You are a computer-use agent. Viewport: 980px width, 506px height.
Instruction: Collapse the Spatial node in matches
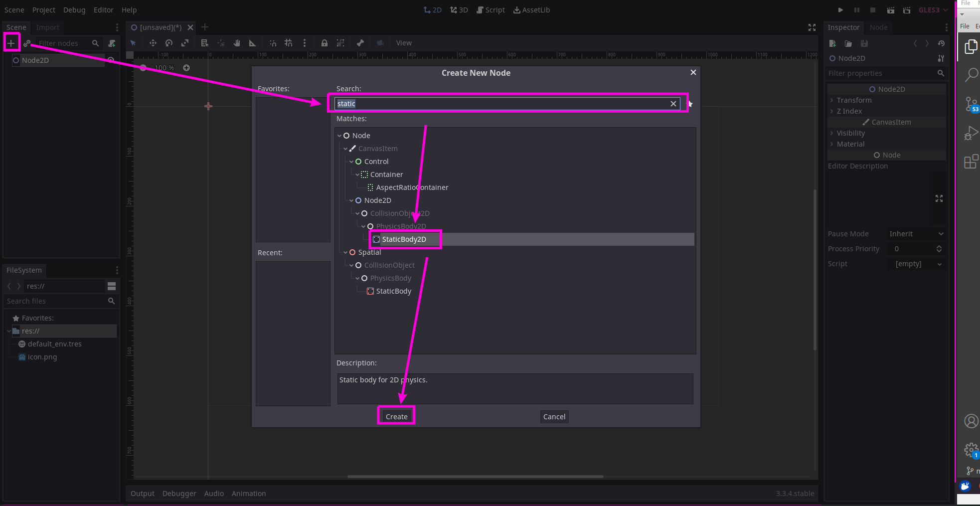click(x=345, y=252)
